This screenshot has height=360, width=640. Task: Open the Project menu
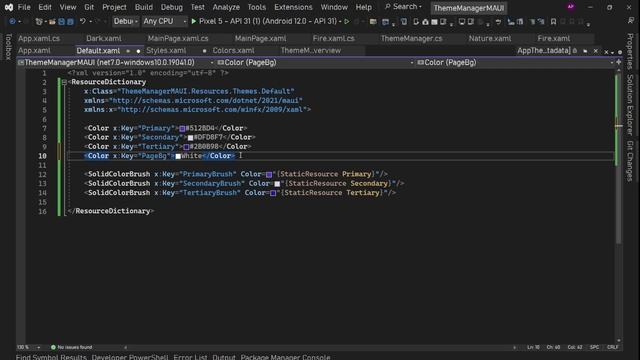(x=114, y=7)
